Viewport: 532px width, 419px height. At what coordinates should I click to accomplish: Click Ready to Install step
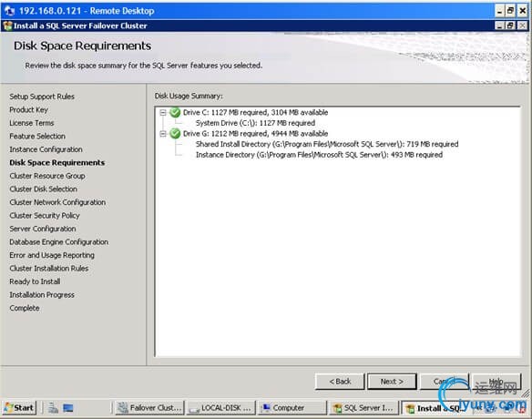(x=35, y=282)
